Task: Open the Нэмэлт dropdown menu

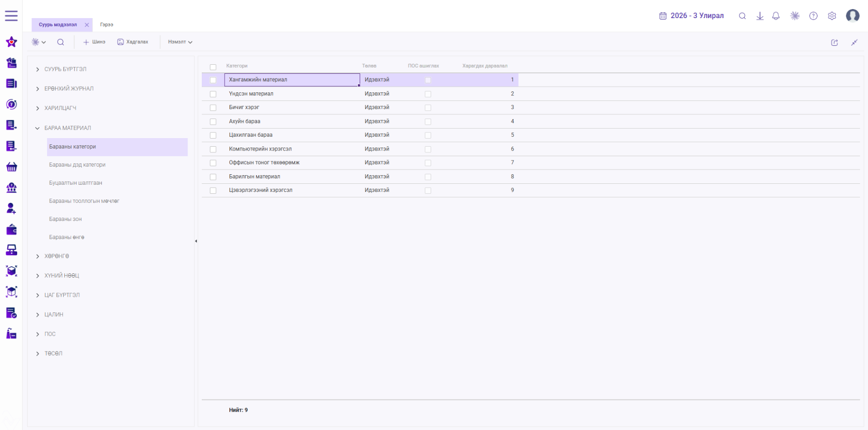Action: click(x=180, y=42)
